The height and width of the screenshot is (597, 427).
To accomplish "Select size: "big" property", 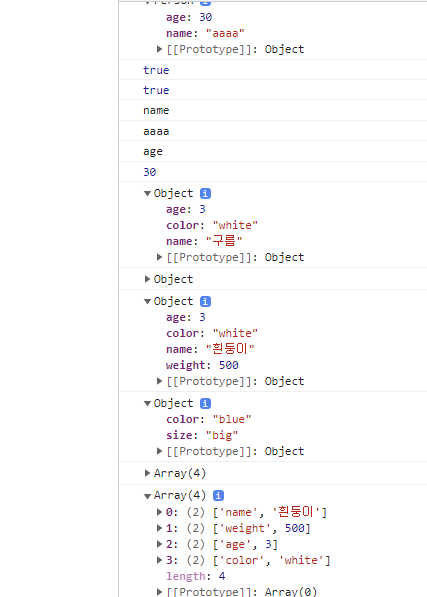I will coord(202,435).
